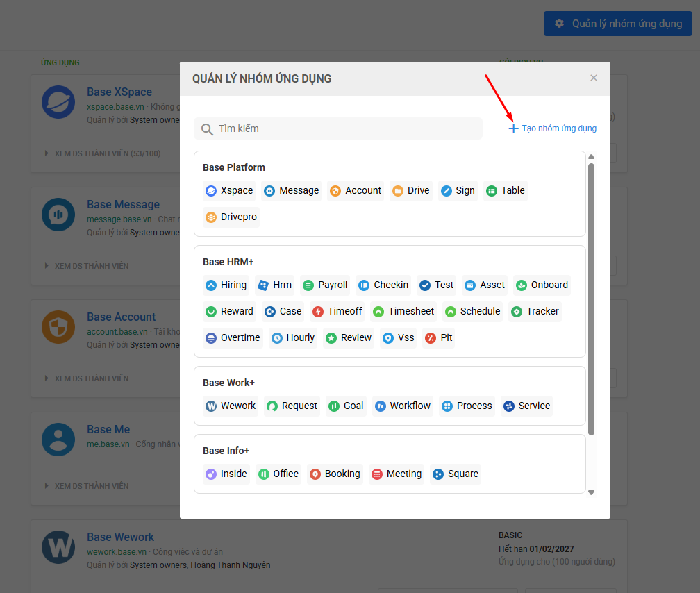Open the Pit app chip

438,337
